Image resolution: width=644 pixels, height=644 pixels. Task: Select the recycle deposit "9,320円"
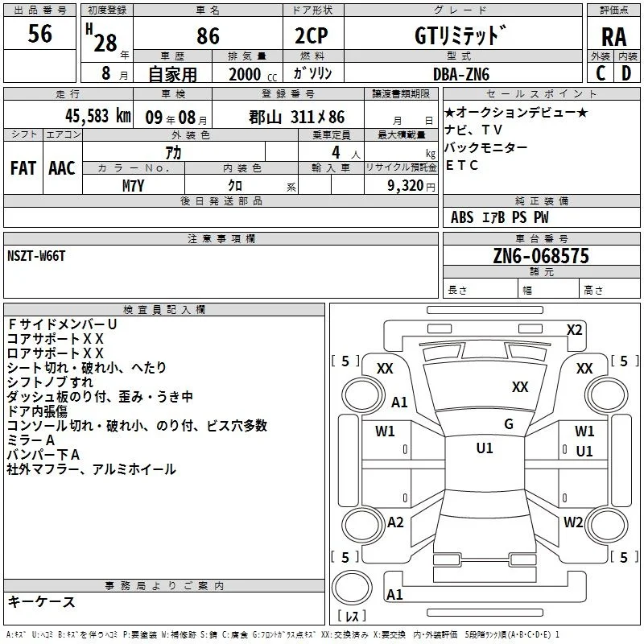pos(411,186)
